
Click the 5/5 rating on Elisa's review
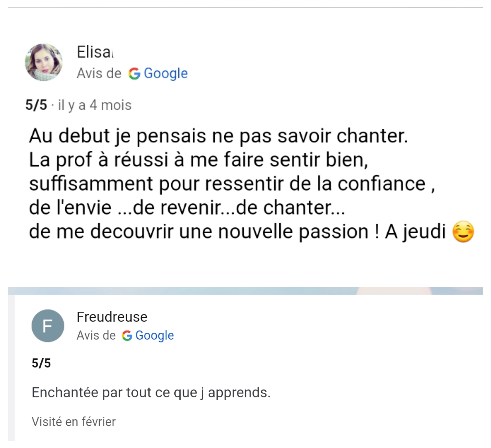coord(36,105)
